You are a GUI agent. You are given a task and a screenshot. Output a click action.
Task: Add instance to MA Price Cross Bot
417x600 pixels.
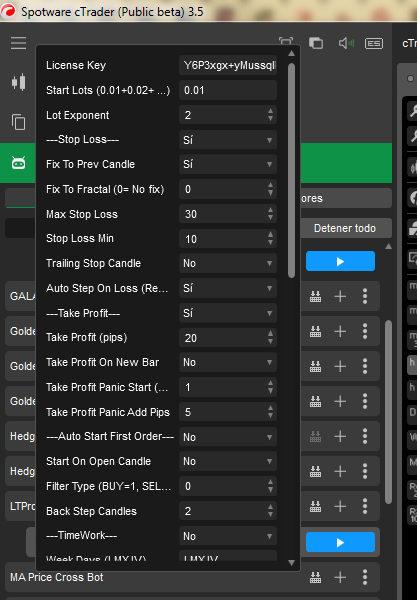tap(340, 577)
